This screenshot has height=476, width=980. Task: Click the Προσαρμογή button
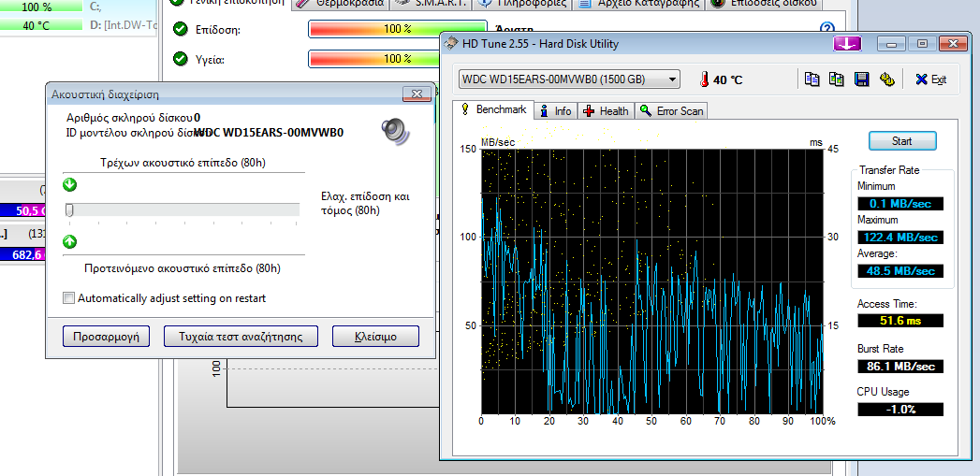(x=107, y=336)
